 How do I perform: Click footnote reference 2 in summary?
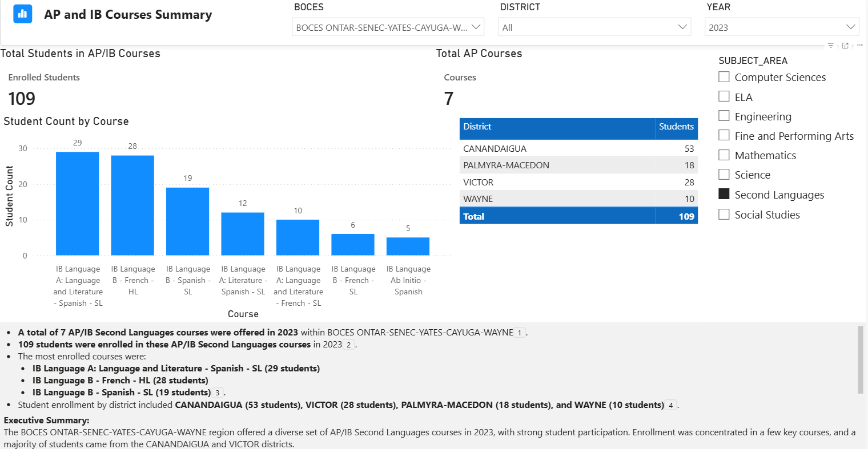(x=348, y=345)
